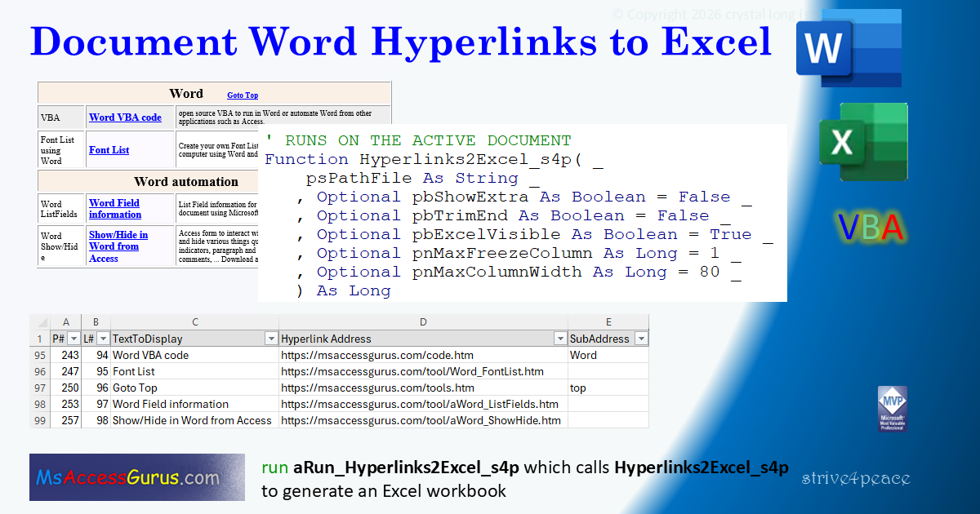Click the select-all corner of the spreadsheet
The image size is (980, 514).
tap(40, 321)
